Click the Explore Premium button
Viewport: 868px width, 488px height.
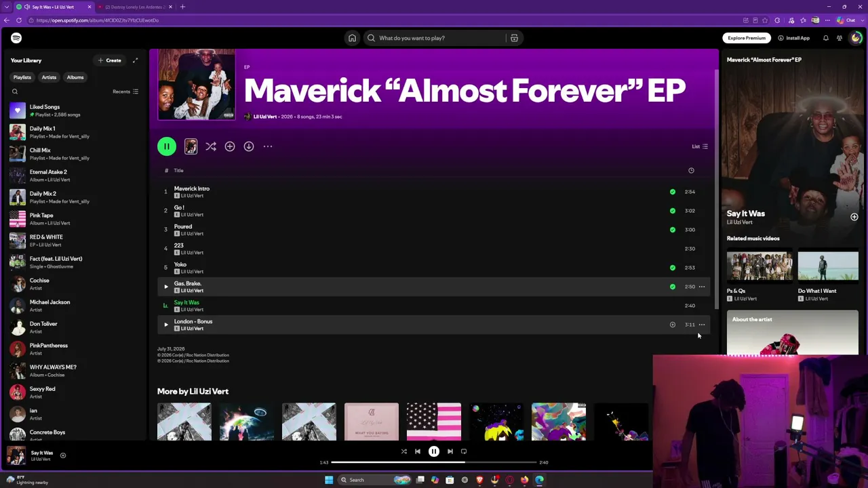click(747, 38)
